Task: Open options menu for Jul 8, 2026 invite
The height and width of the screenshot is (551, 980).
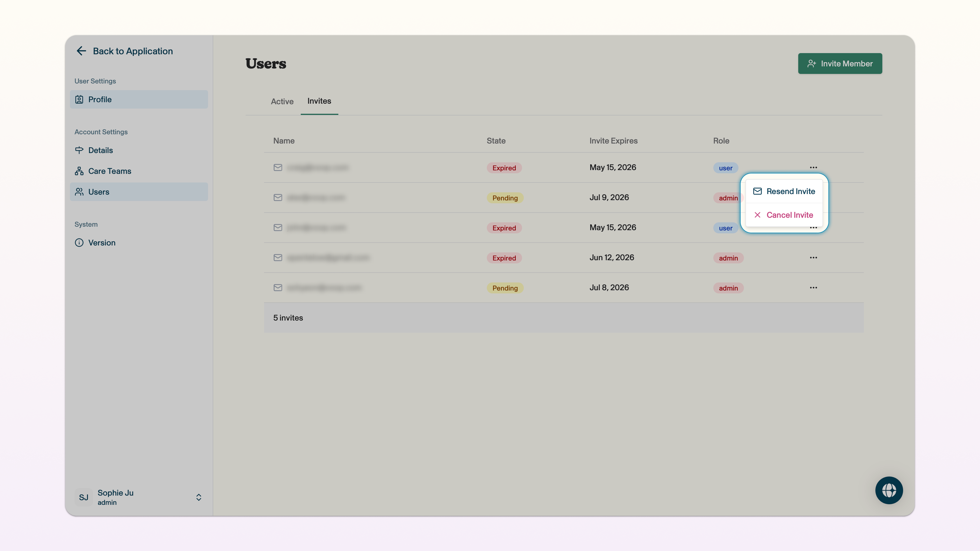Action: (x=813, y=287)
